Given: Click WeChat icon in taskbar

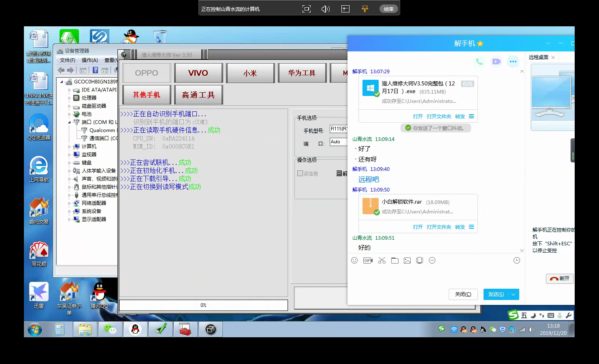Looking at the screenshot, I should pyautogui.click(x=110, y=329).
